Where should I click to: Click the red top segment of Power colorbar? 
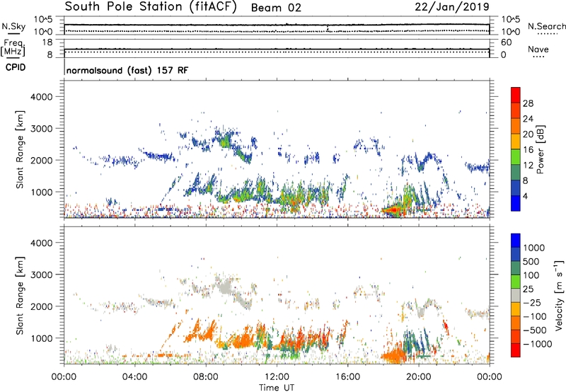(516, 96)
